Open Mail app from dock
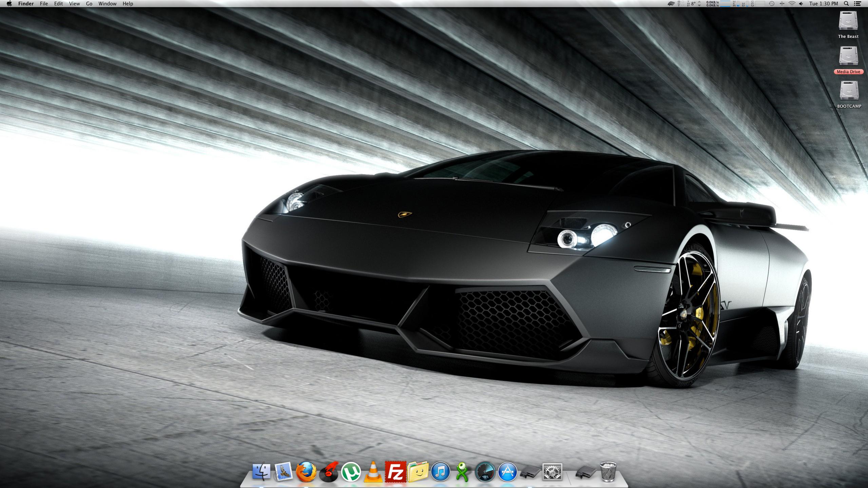The width and height of the screenshot is (868, 488). pos(284,472)
